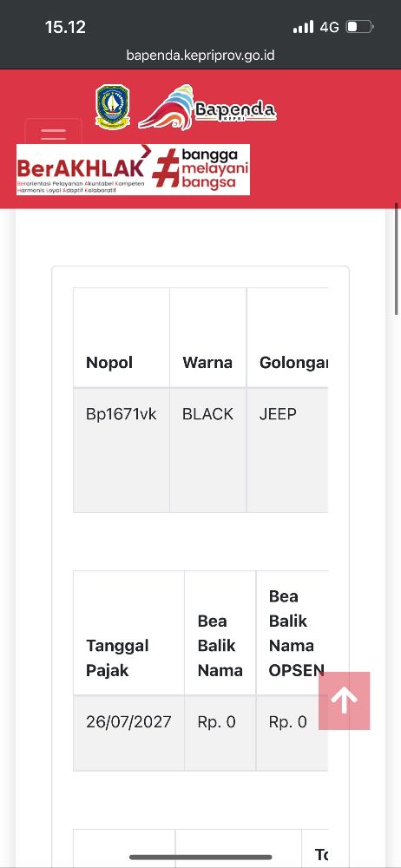Tap the 26/07/2027 tax date cell
The image size is (401, 868).
click(128, 733)
